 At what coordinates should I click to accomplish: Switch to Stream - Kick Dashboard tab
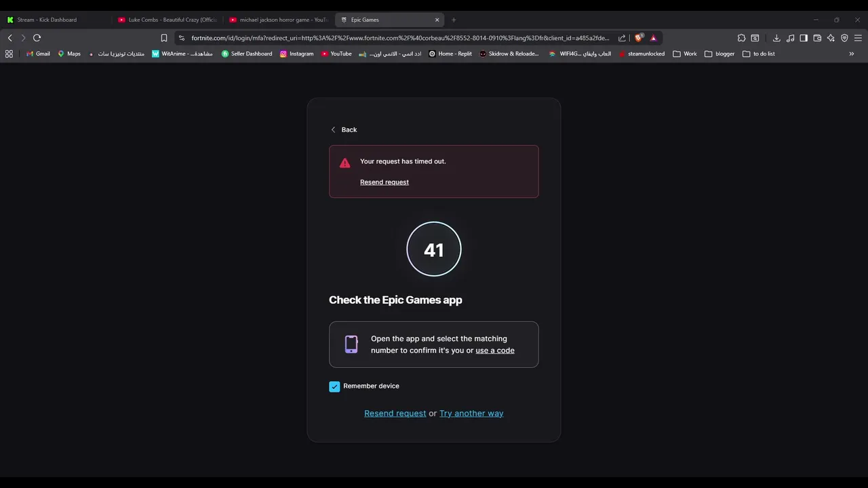(x=56, y=20)
